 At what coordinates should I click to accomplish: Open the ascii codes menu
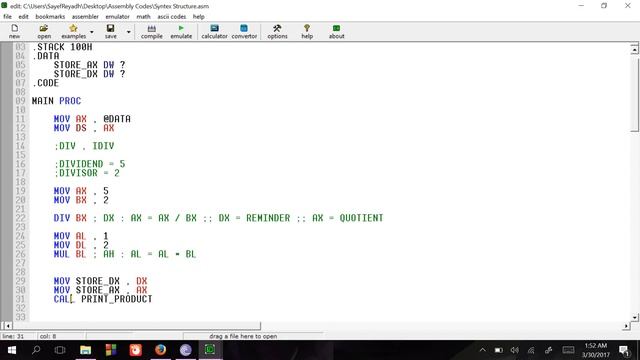pyautogui.click(x=171, y=17)
